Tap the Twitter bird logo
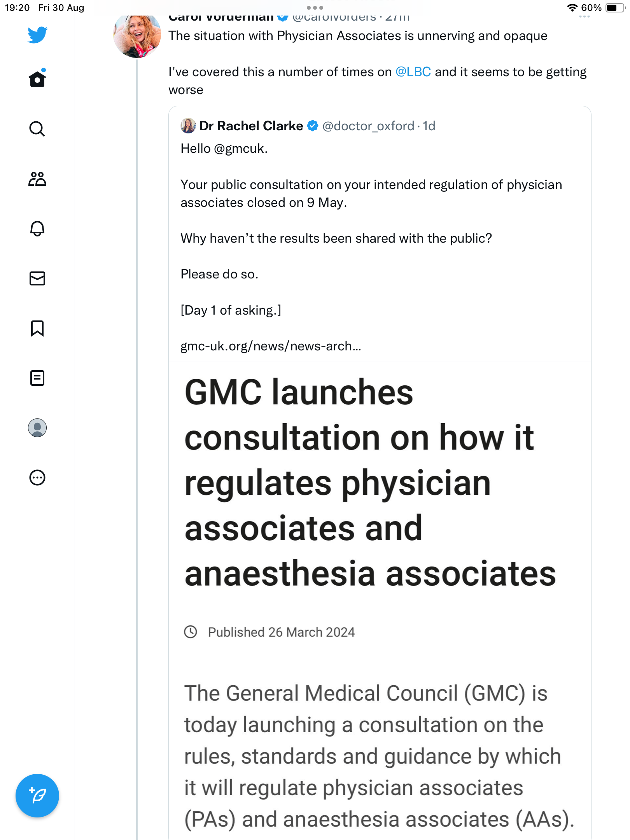 point(37,35)
